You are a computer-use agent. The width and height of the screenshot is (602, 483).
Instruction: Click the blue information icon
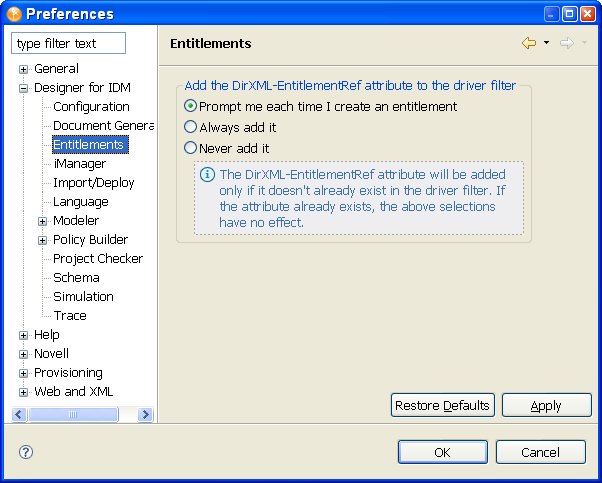pos(207,174)
